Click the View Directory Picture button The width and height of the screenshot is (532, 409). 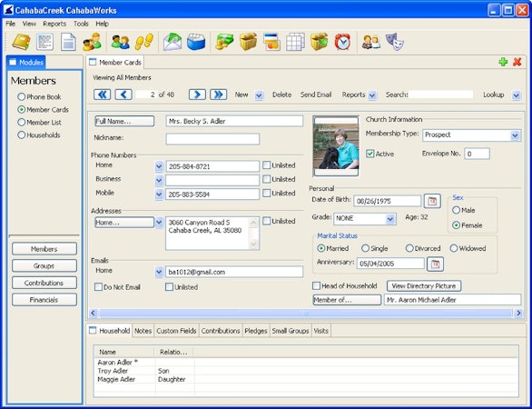click(424, 286)
